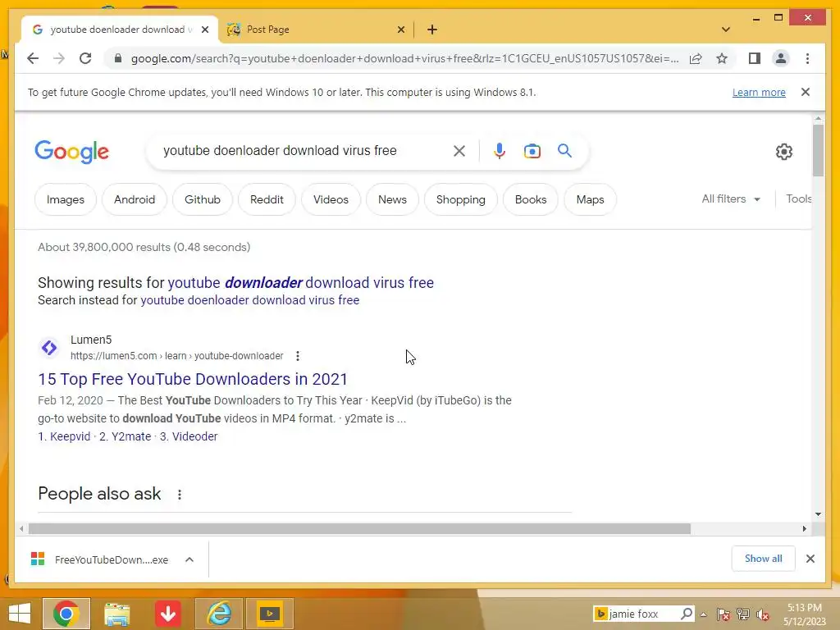Filter results by News
This screenshot has width=840, height=630.
392,199
